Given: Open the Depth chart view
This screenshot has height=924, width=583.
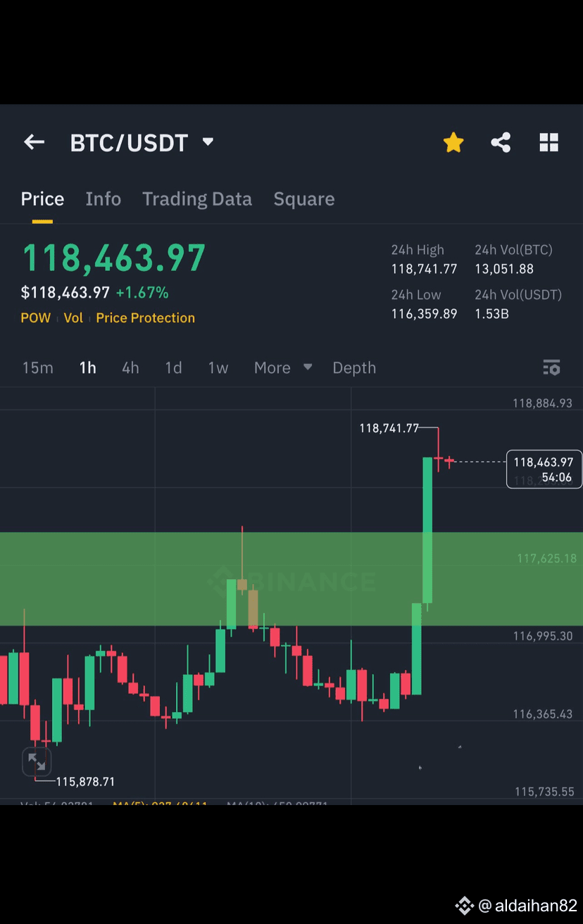Looking at the screenshot, I should coord(354,368).
